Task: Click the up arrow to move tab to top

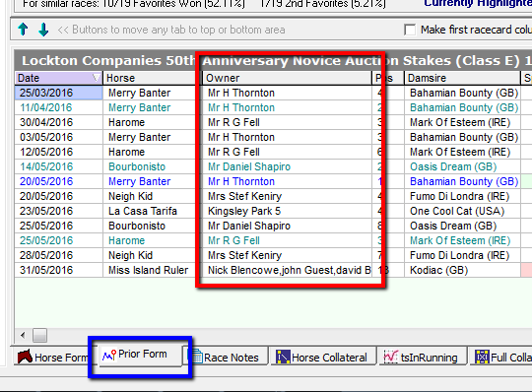Action: point(23,30)
